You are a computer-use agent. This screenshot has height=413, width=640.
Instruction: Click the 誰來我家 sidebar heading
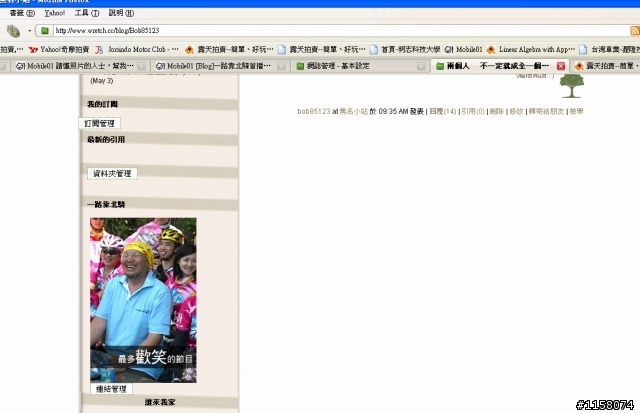click(x=160, y=402)
